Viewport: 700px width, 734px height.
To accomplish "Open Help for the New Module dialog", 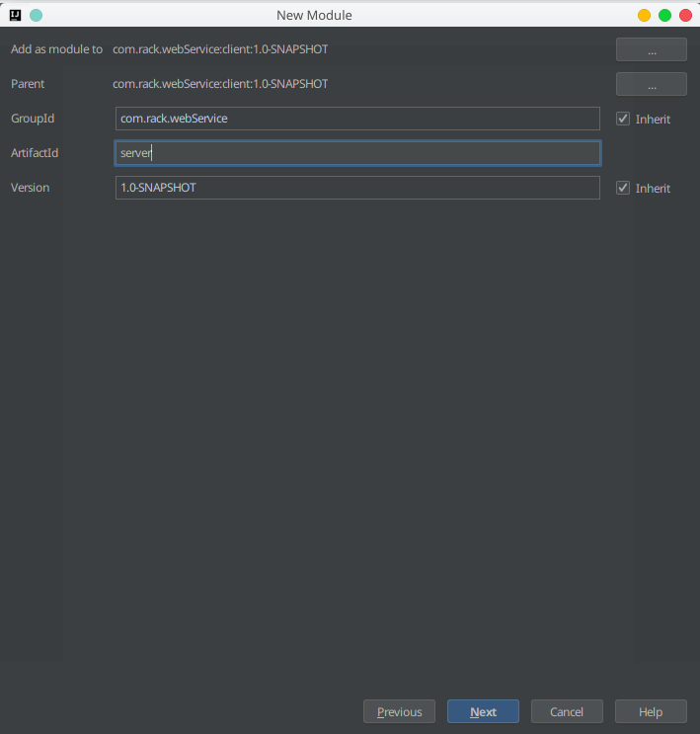I will tap(651, 711).
